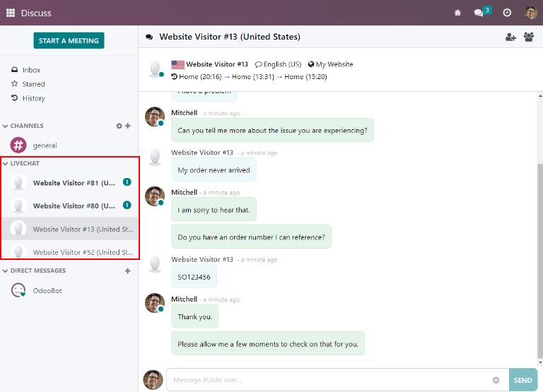Show the member list icon
Viewport: 543px width, 392px height.
coord(528,37)
